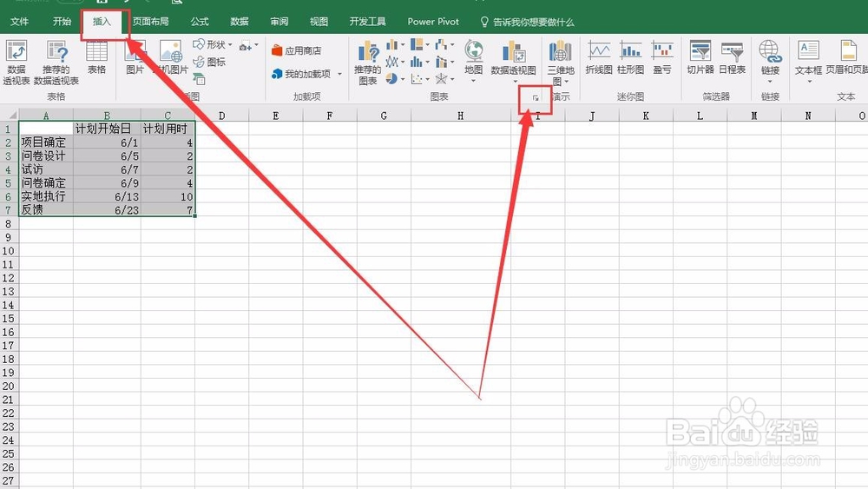Open the line chart dropdown
Viewport: 868px width, 489px height.
(395, 62)
